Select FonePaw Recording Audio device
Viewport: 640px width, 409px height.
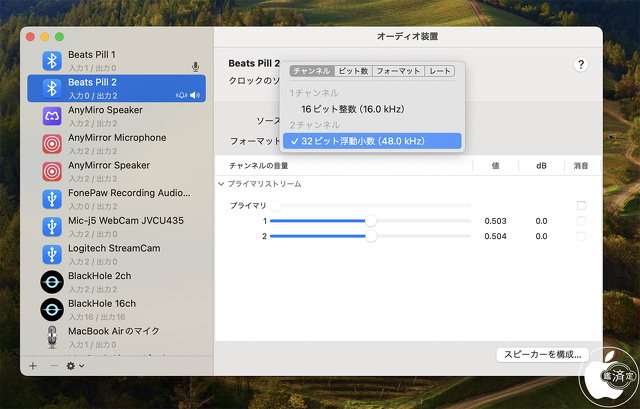point(117,199)
